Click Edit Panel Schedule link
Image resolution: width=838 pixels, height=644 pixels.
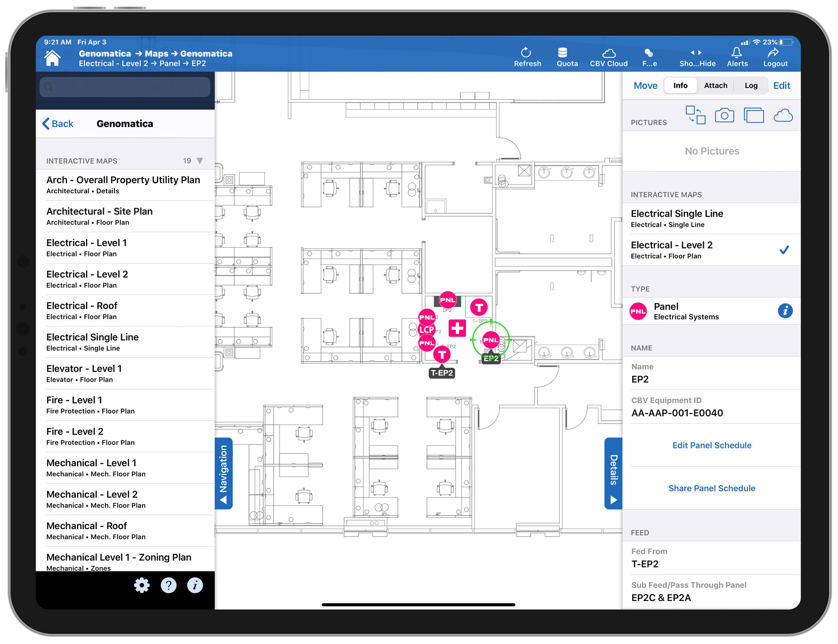pos(711,445)
